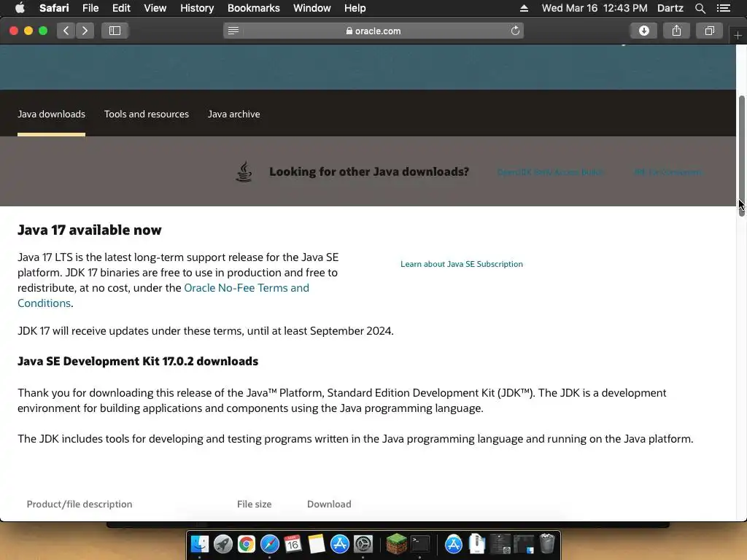This screenshot has height=560, width=747.
Task: Open the History menu
Action: [197, 8]
